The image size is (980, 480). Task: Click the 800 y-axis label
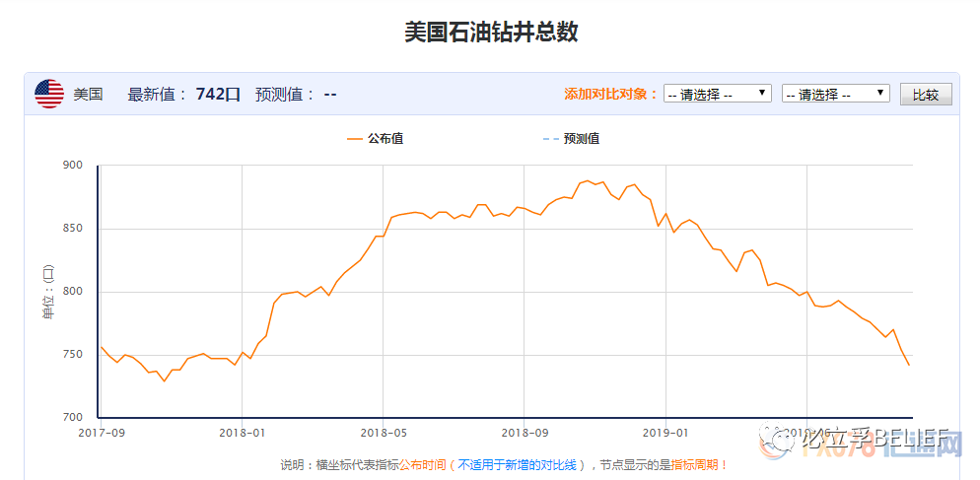pyautogui.click(x=73, y=292)
